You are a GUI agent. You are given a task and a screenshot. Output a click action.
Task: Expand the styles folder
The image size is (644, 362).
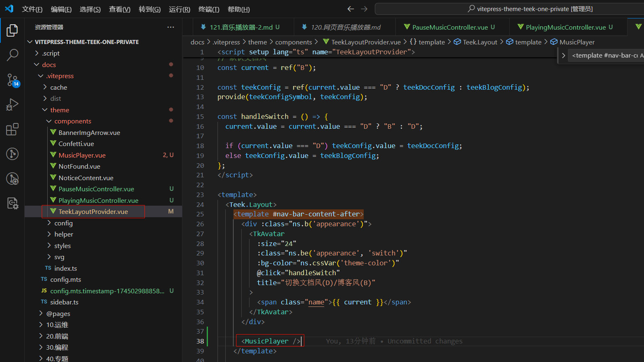point(49,246)
